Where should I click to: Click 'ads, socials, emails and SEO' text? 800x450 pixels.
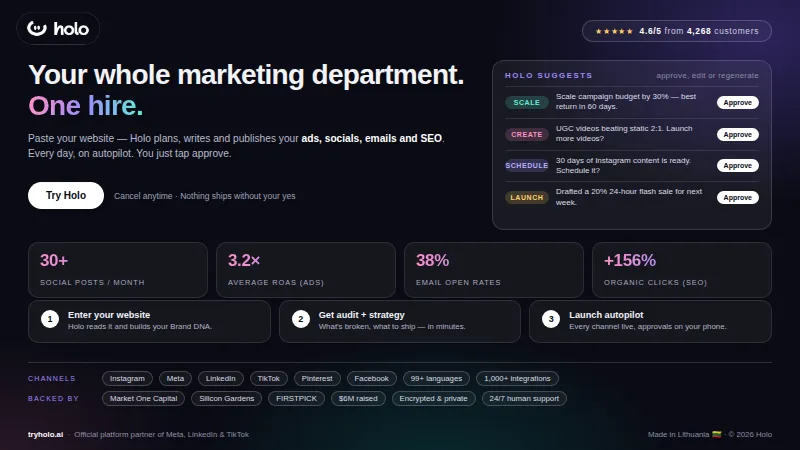[371, 138]
